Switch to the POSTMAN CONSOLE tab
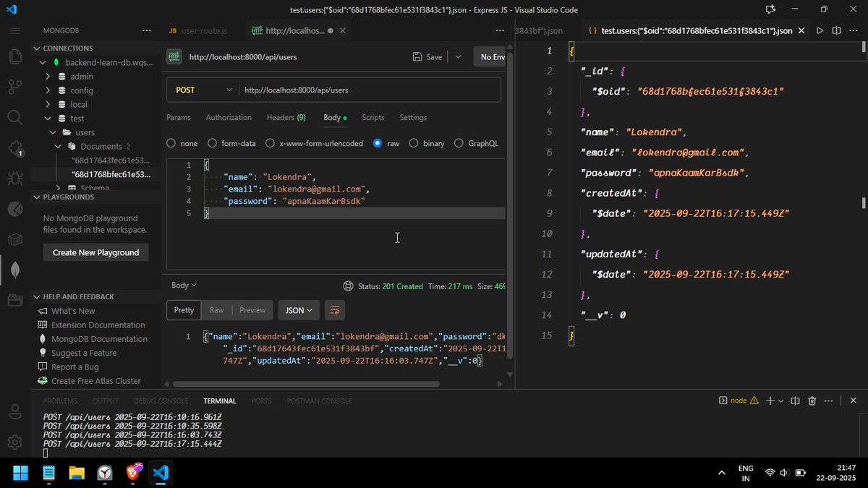 pyautogui.click(x=319, y=401)
